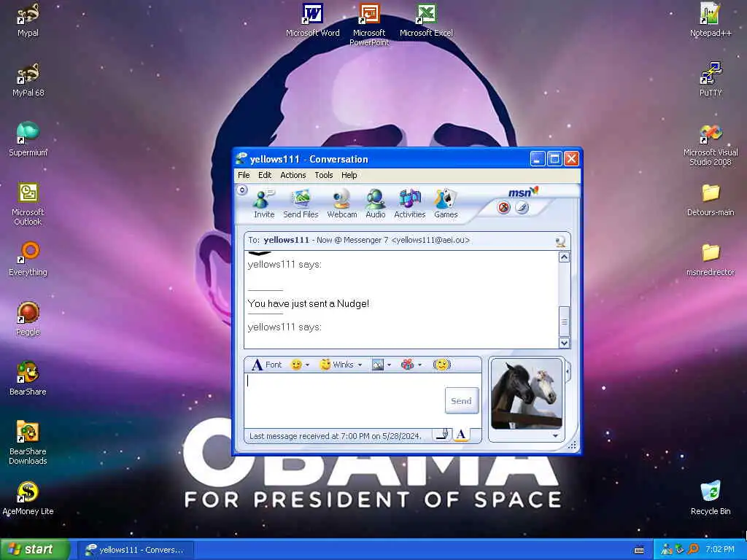Click the gift box emoticon pack icon
The width and height of the screenshot is (747, 560).
tap(407, 365)
